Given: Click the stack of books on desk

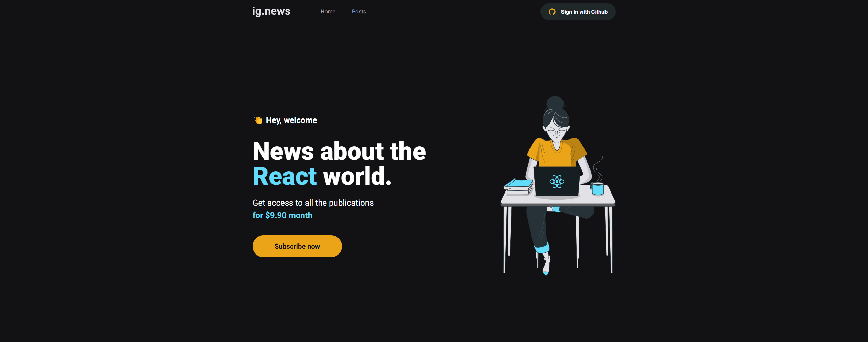Looking at the screenshot, I should click(x=518, y=186).
